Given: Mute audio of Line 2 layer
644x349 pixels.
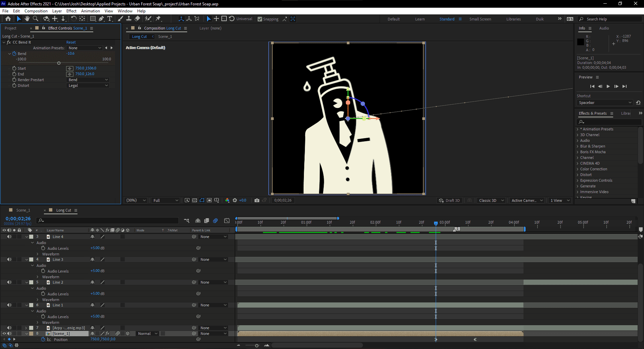Looking at the screenshot, I should click(9, 282).
